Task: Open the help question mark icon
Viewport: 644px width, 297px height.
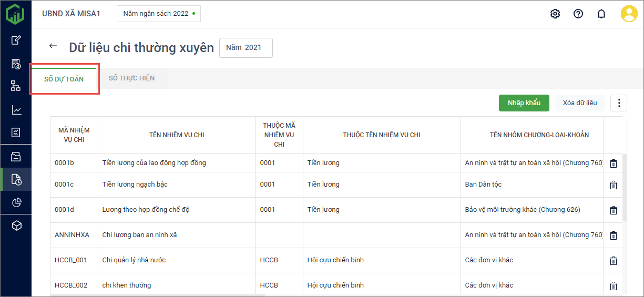Action: [x=578, y=14]
